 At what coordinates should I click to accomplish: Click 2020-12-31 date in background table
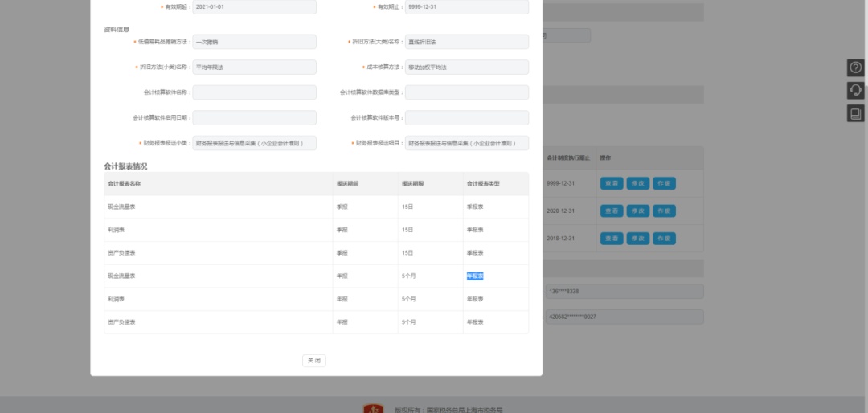pyautogui.click(x=560, y=211)
